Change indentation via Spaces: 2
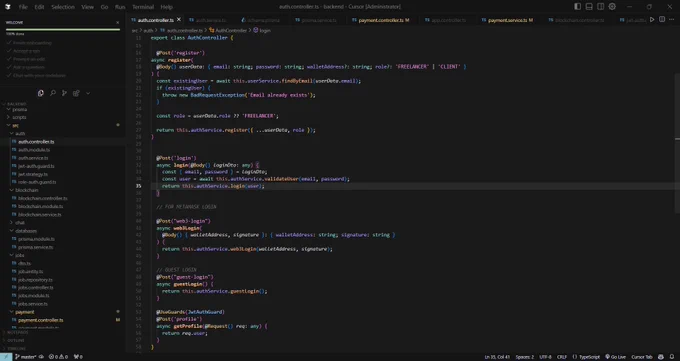Viewport: 680px width, 361px height. [525, 357]
